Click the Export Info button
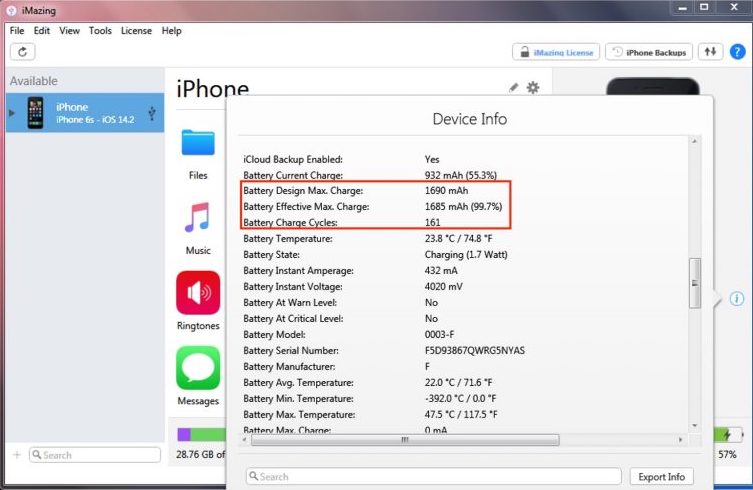 click(662, 477)
